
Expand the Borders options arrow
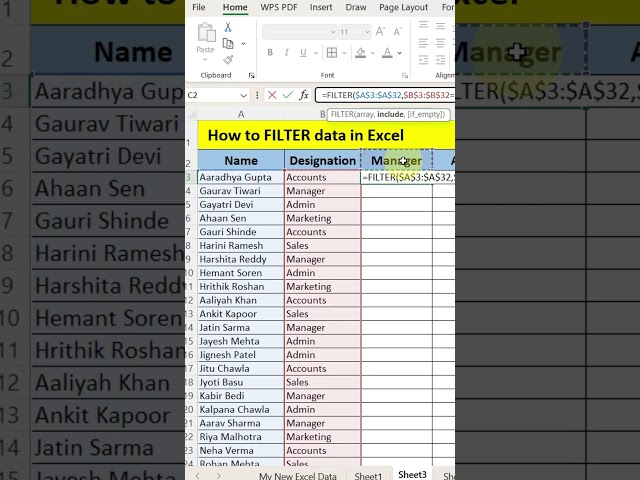click(344, 53)
